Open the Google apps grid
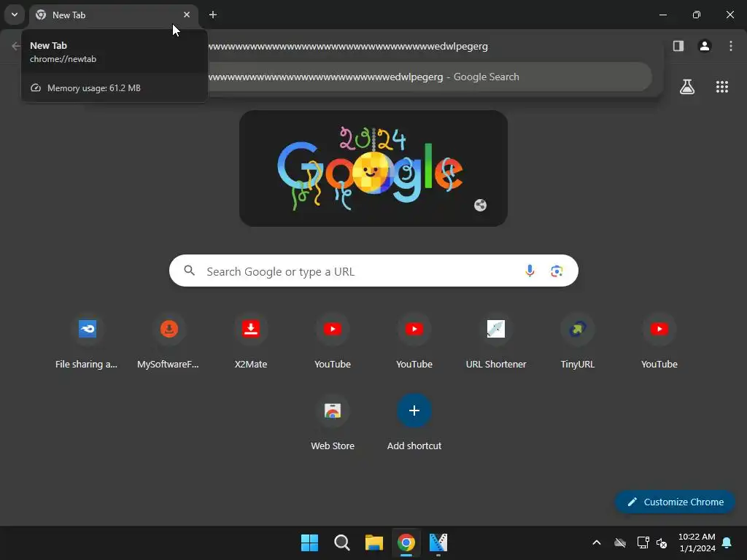This screenshot has height=560, width=747. pos(721,87)
